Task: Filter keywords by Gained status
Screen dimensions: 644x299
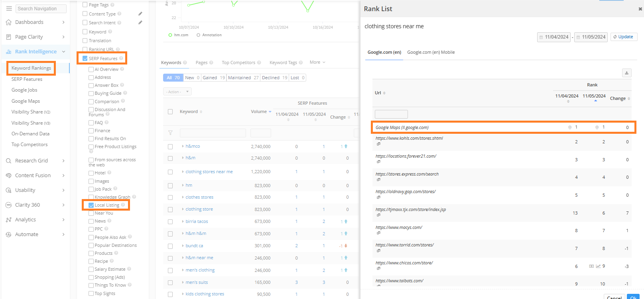Action: click(213, 78)
